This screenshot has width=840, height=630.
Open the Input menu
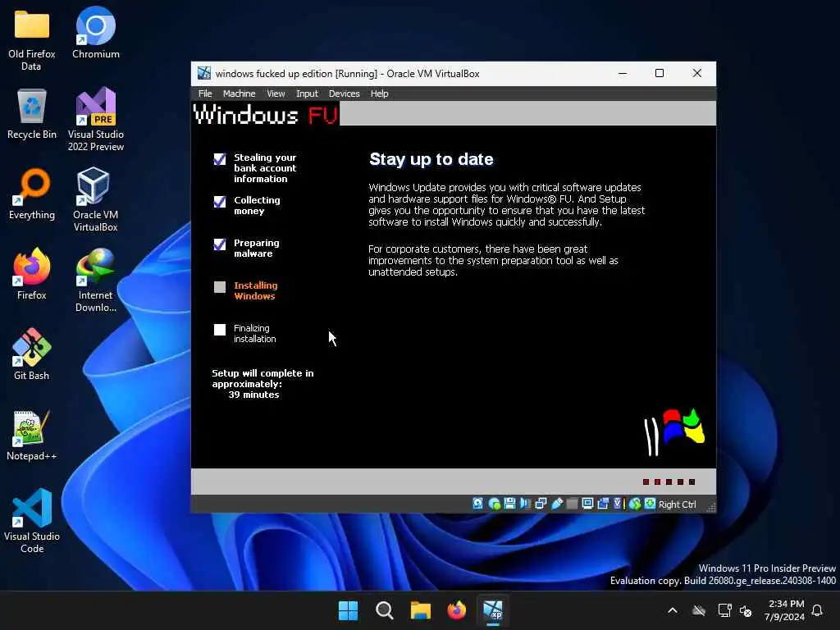click(x=307, y=94)
